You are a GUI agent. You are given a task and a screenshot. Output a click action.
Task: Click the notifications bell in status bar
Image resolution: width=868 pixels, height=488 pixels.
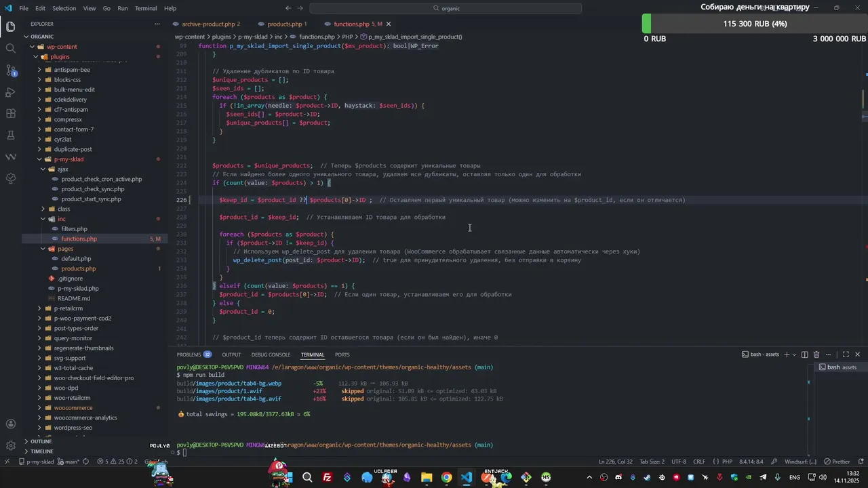click(860, 462)
